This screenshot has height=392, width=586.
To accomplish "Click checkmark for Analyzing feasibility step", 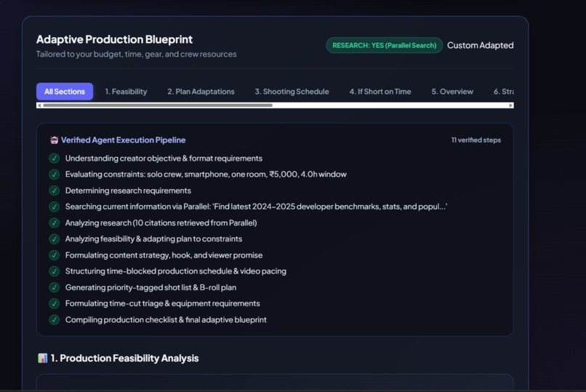I will click(55, 239).
